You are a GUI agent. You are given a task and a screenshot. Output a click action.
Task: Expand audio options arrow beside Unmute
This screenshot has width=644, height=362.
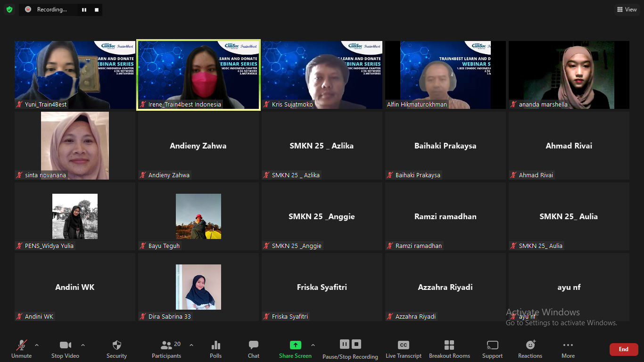pyautogui.click(x=37, y=345)
